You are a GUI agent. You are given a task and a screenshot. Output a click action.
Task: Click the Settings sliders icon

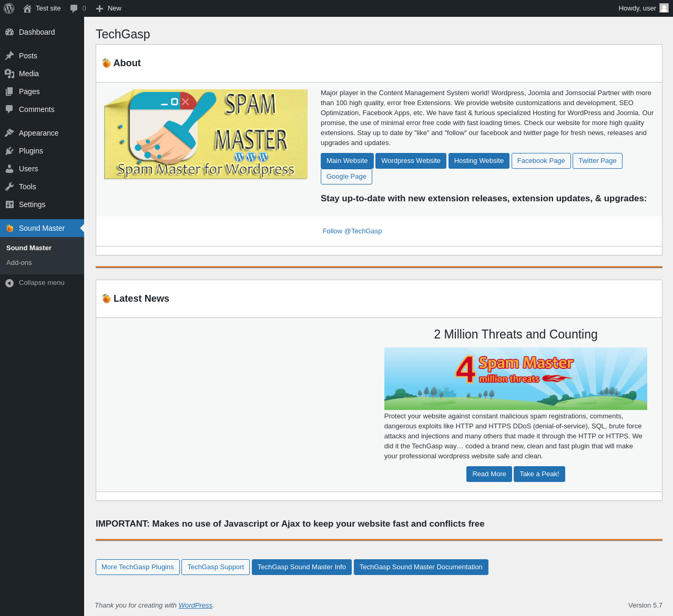coord(9,204)
